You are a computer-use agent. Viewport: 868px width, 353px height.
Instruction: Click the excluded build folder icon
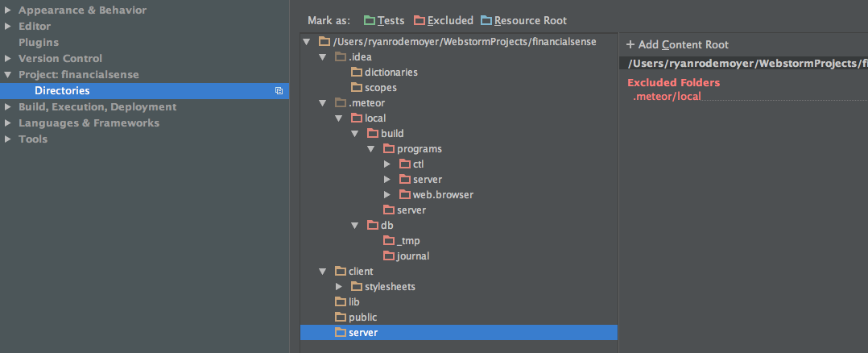pos(373,134)
